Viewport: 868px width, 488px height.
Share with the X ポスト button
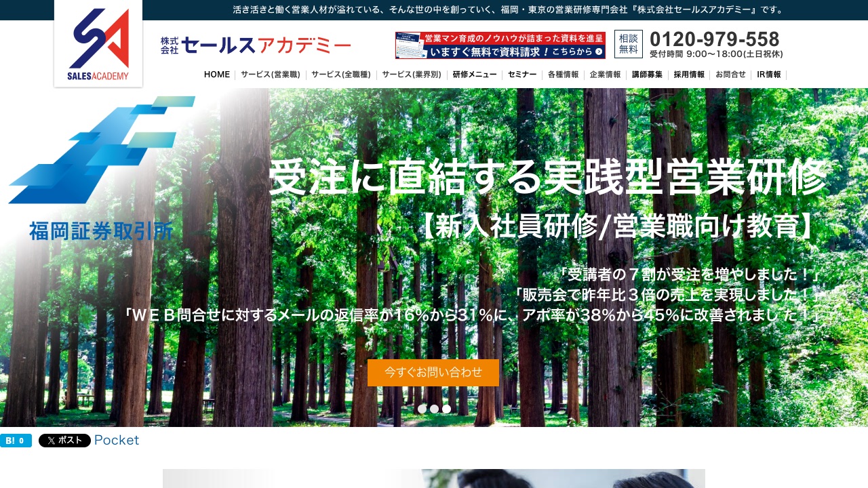point(64,441)
